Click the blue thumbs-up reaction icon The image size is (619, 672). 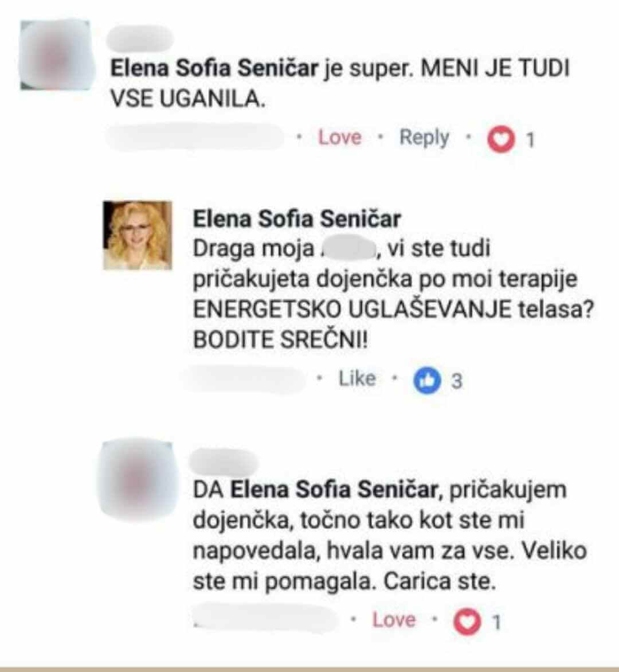[x=426, y=380]
